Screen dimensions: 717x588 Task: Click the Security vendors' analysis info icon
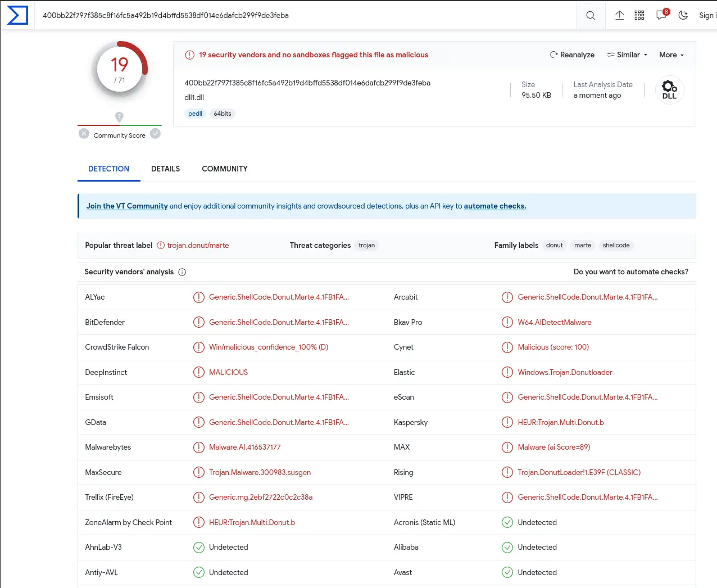pos(182,272)
